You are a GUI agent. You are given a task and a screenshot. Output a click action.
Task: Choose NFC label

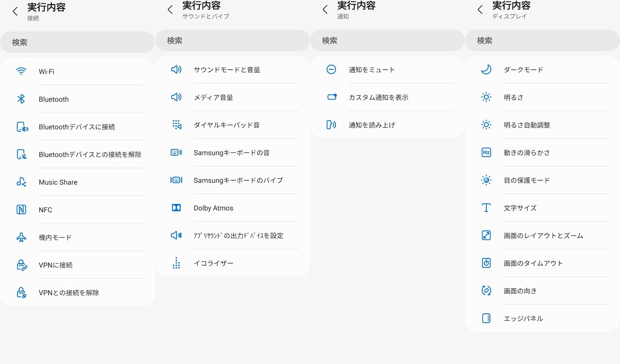(x=45, y=210)
